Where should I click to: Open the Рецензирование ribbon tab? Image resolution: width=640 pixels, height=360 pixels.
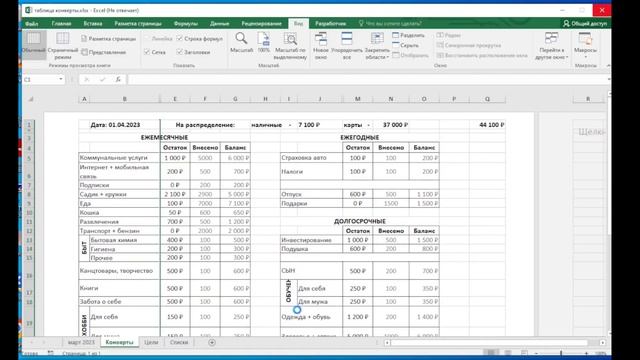[x=262, y=24]
